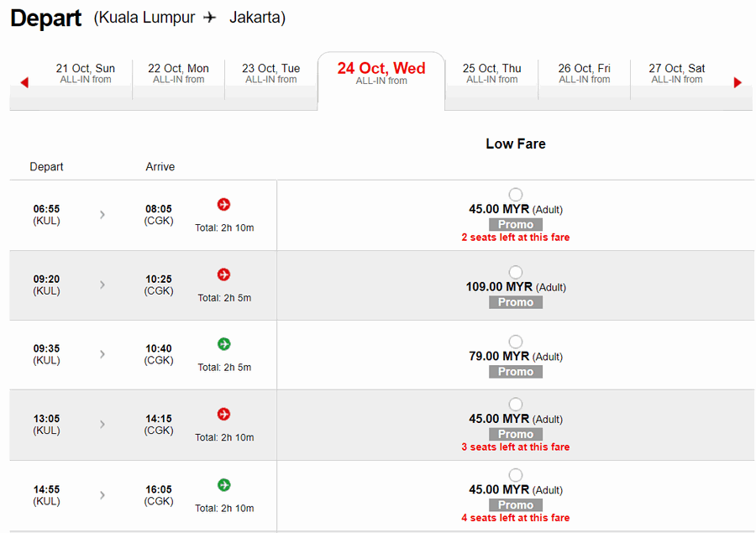Screen dimensions: 756x533
Task: Switch to the 23 Oct, Tue date tab
Action: (271, 74)
